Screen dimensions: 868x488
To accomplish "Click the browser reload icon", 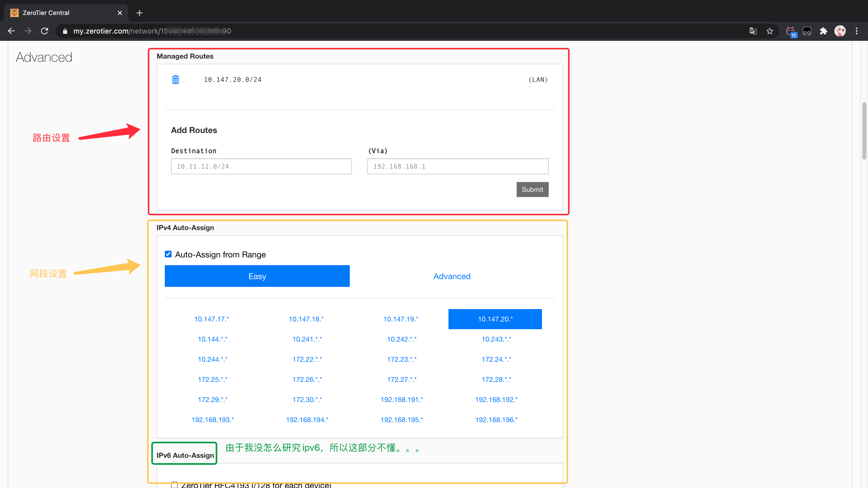I will tap(44, 31).
